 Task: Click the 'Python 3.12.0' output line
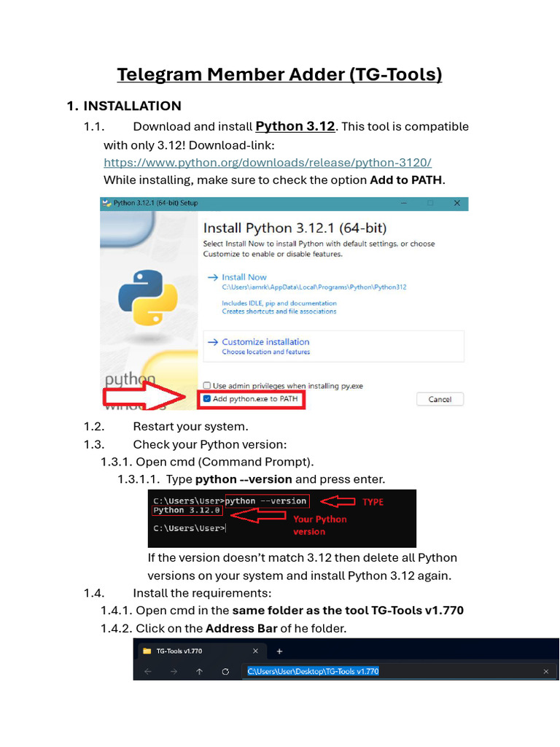(186, 510)
